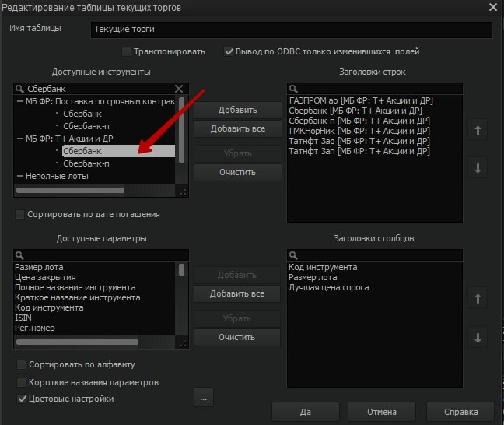Select Сбербанк [МБ ФР: Т+ Акции и ДР] row header
The height and width of the screenshot is (425, 504).
(x=355, y=111)
